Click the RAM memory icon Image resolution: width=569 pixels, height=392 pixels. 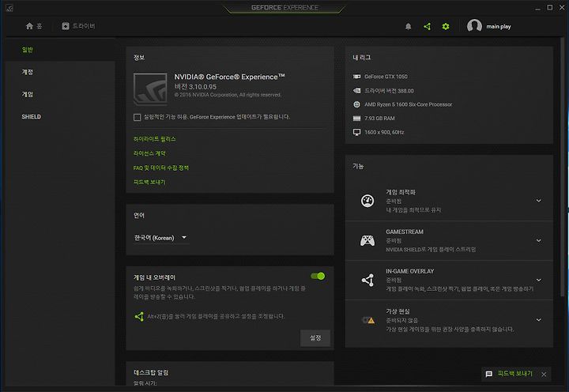[x=356, y=119]
